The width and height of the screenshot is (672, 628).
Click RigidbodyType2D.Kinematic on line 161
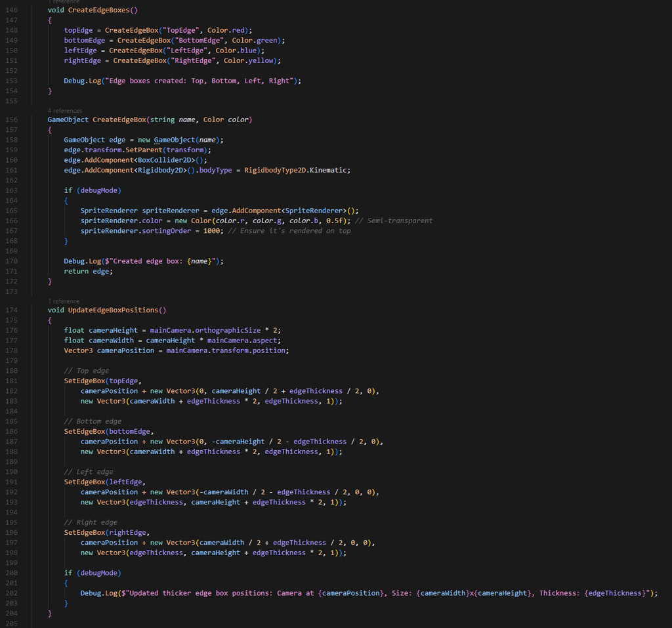point(295,170)
